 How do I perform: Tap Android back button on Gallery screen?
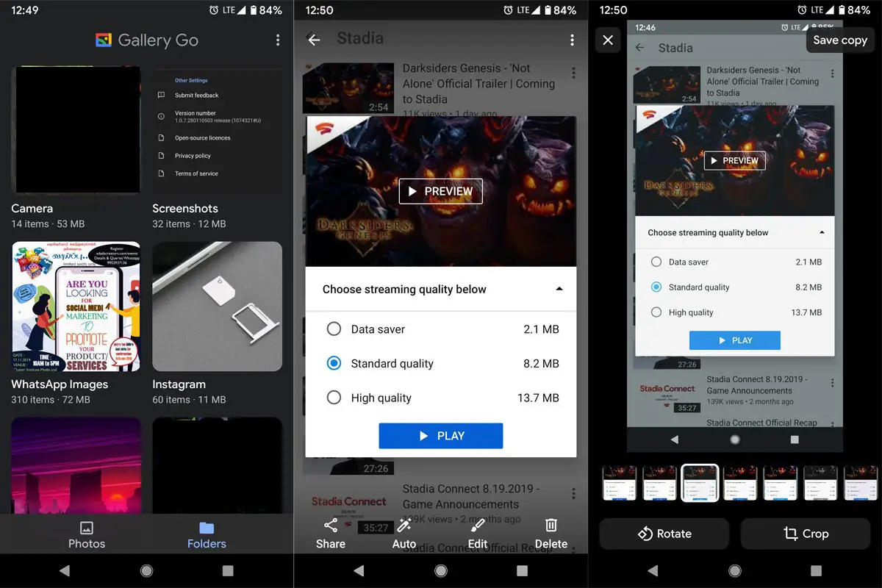[65, 571]
